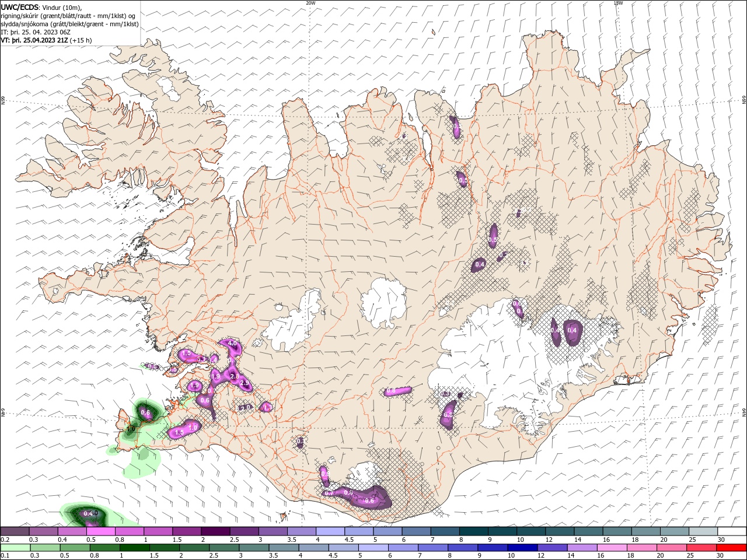Click the light lavender swatch between 4 and 4.5, top scale
Image resolution: width=747 pixels, height=560 pixels.
[330, 531]
